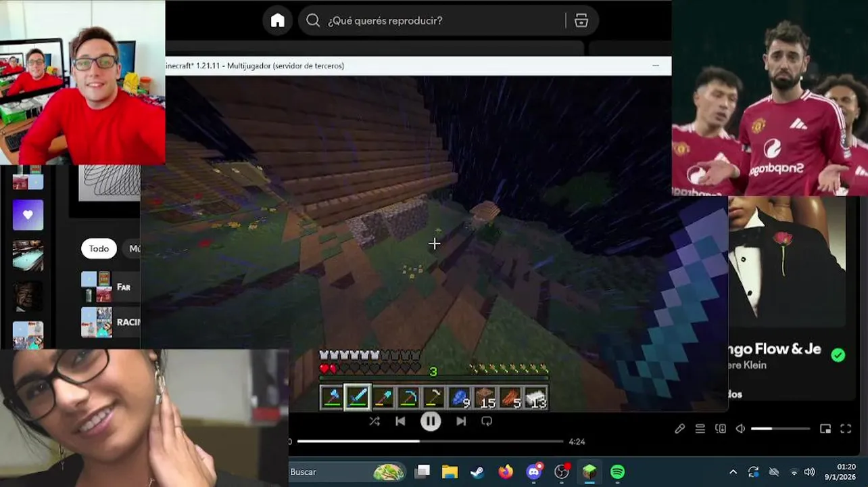Viewport: 868px width, 487px height.
Task: Open connect to a device icon
Action: coord(721,429)
